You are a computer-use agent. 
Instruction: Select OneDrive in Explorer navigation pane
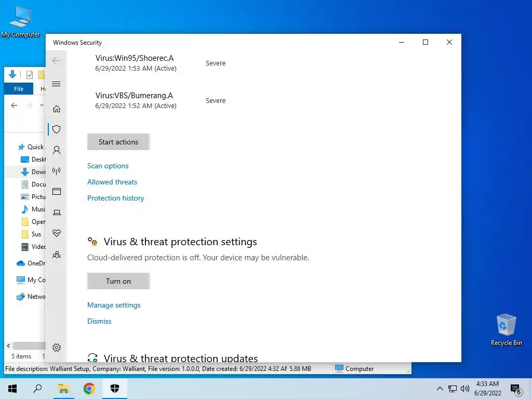(x=31, y=263)
